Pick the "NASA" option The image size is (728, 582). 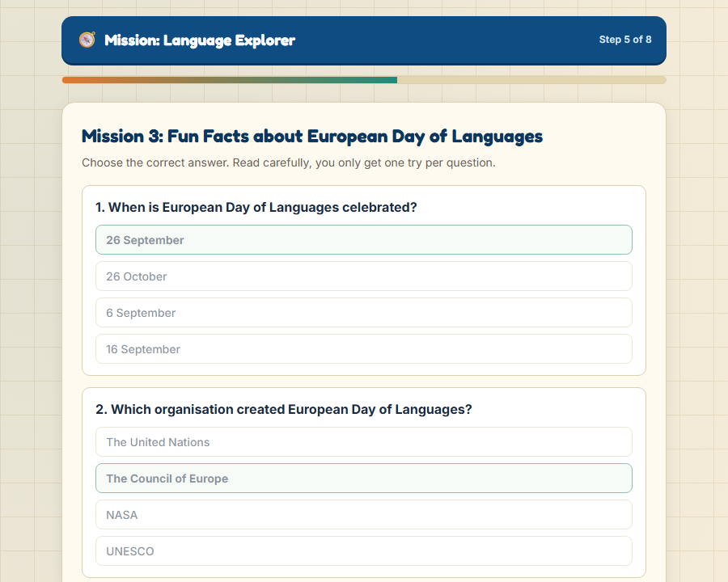(x=363, y=515)
